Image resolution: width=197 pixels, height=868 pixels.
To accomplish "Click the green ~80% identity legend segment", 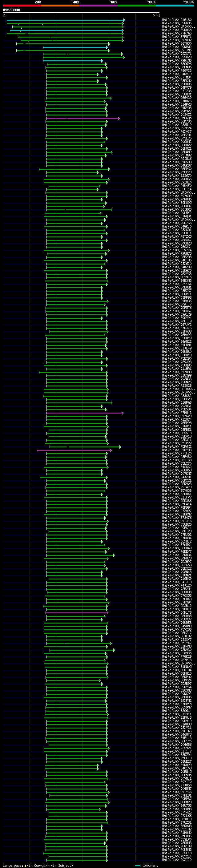I will (137, 6).
